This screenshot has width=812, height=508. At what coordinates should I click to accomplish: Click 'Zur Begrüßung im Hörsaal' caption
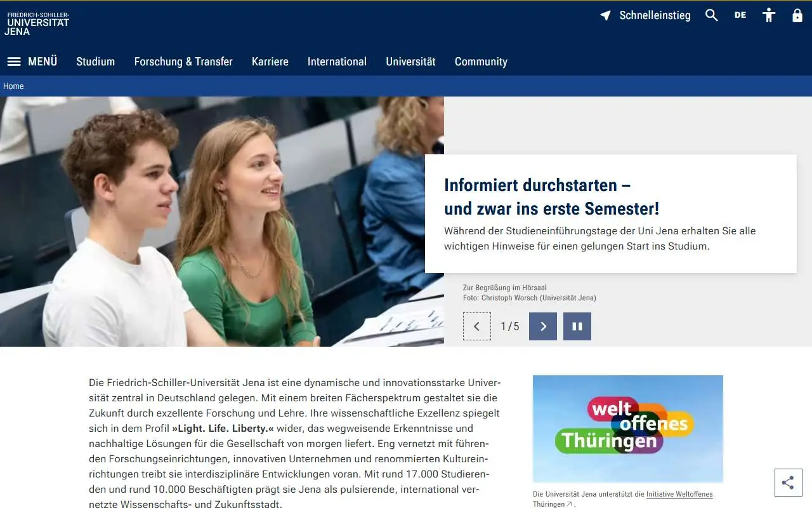pyautogui.click(x=505, y=288)
